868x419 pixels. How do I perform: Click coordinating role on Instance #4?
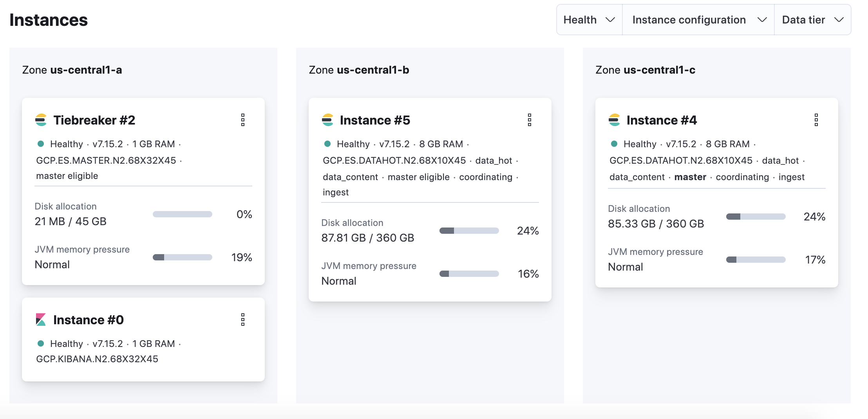pos(743,177)
